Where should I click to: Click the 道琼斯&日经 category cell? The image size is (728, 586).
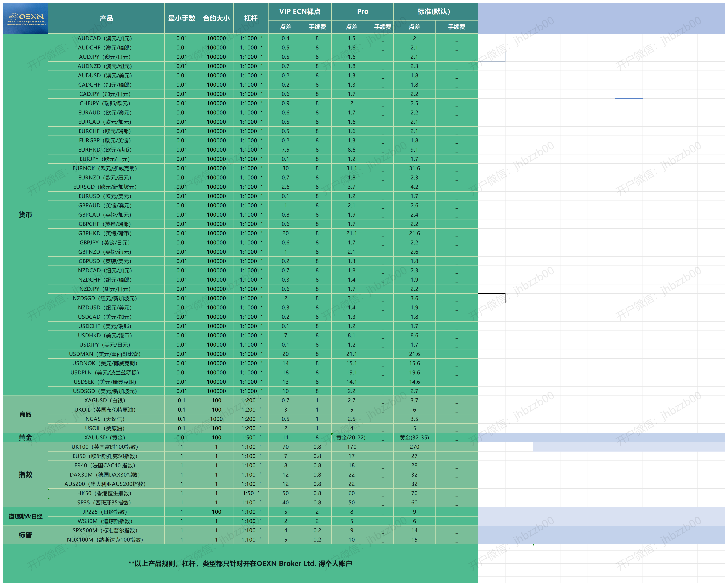[26, 516]
